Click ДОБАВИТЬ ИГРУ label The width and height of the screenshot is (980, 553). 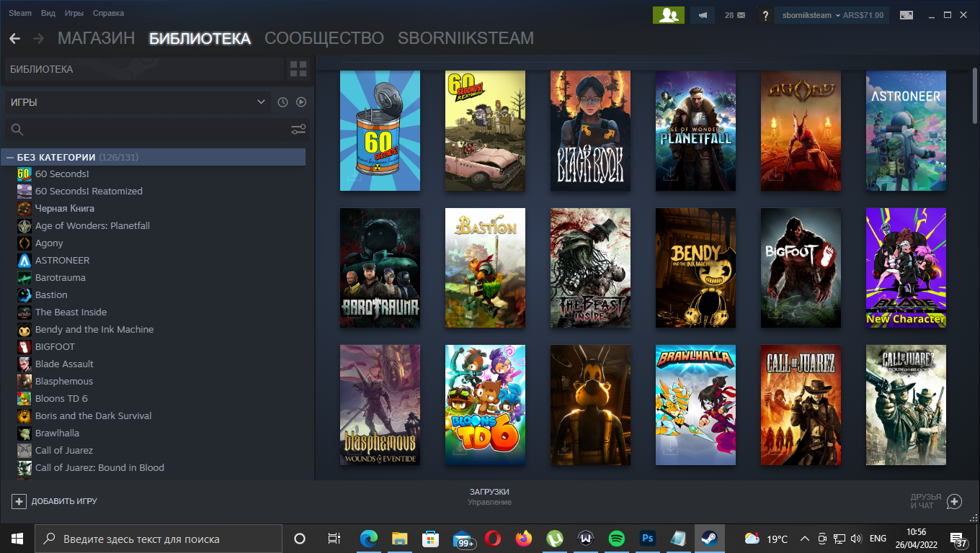coord(64,501)
